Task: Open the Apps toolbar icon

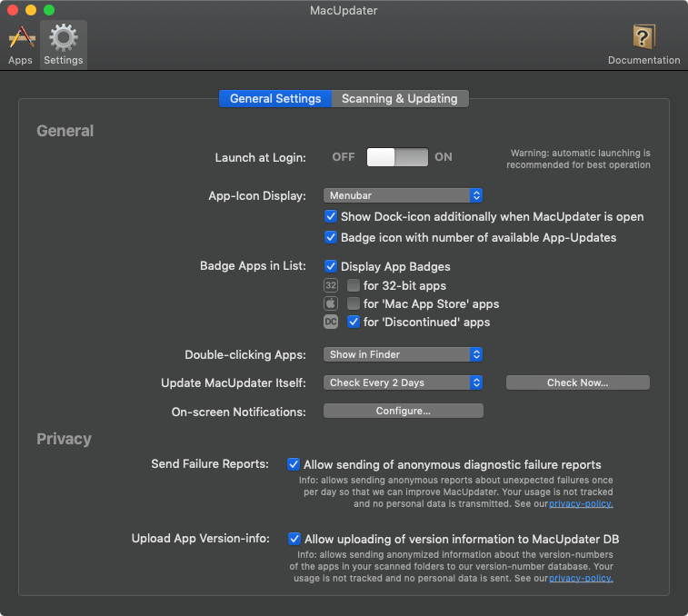Action: tap(20, 45)
